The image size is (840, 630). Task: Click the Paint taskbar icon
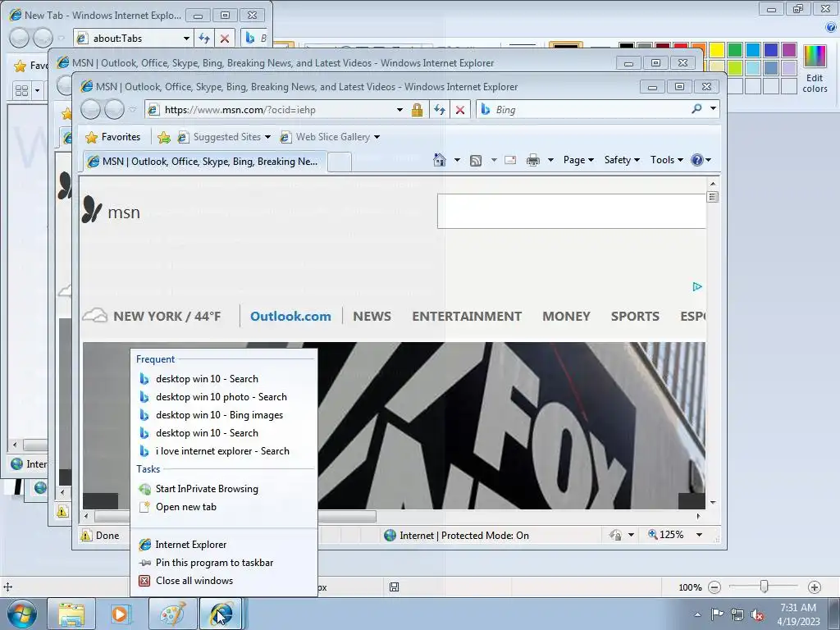(x=172, y=614)
